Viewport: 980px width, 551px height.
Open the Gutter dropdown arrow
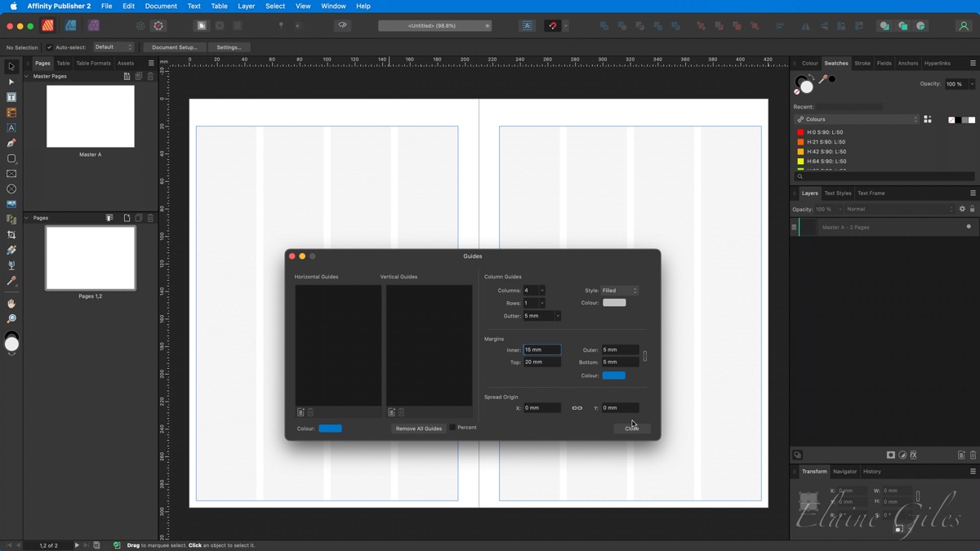pos(558,316)
